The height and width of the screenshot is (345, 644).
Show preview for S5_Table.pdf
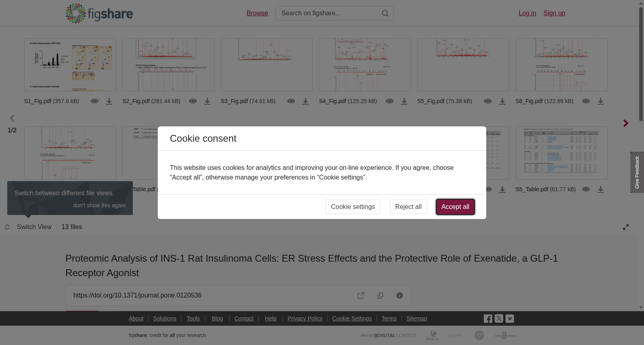tap(586, 189)
